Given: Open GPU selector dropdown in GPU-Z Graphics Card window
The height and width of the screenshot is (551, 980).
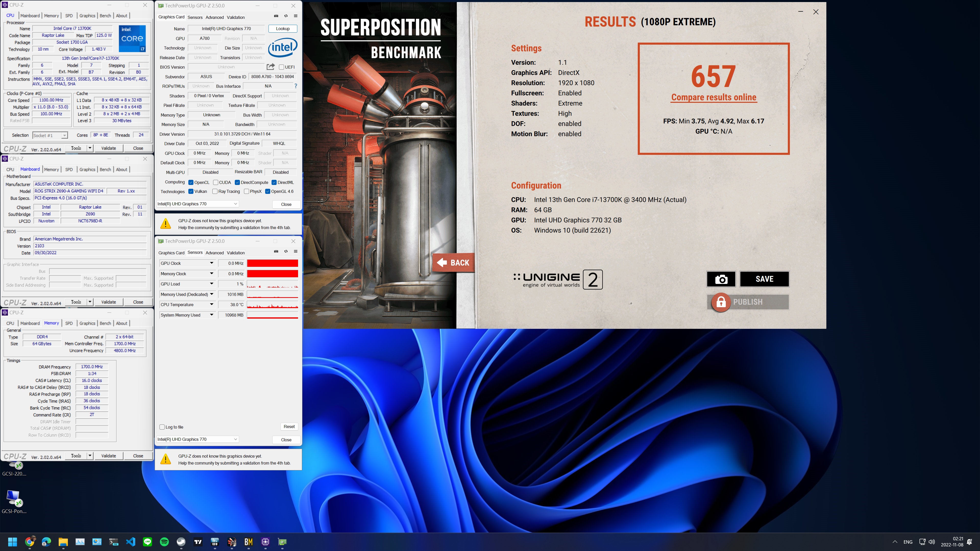Looking at the screenshot, I should (x=198, y=204).
